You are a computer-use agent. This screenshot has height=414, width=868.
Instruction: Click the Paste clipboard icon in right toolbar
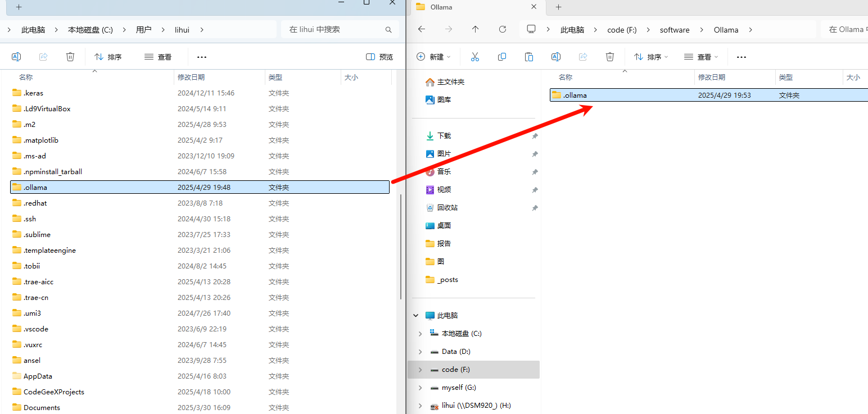(528, 57)
